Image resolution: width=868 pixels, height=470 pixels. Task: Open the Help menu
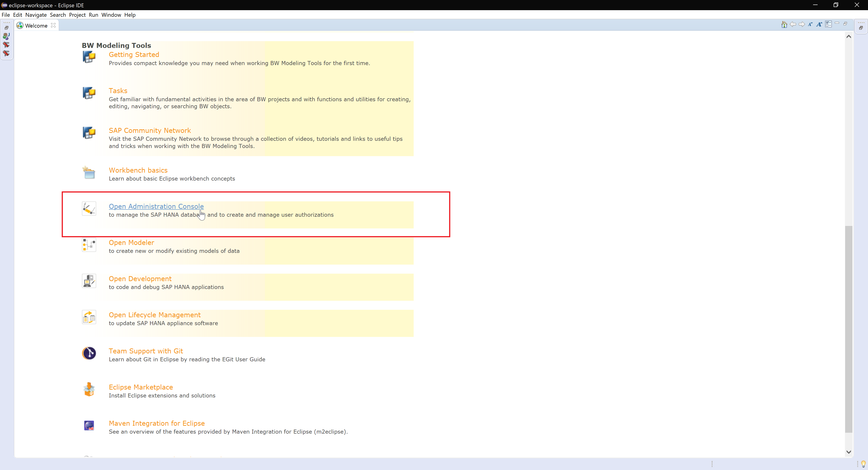click(x=130, y=15)
